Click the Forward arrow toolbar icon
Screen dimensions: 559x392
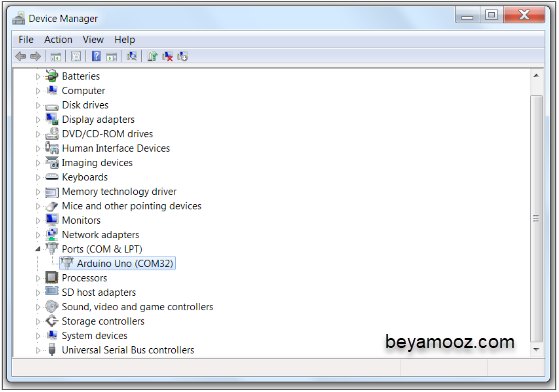click(x=36, y=56)
